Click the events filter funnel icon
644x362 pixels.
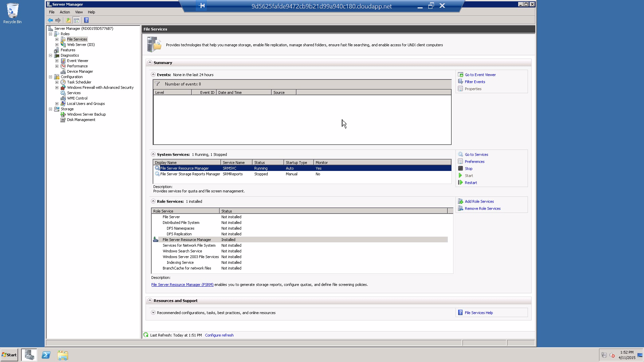pos(157,84)
